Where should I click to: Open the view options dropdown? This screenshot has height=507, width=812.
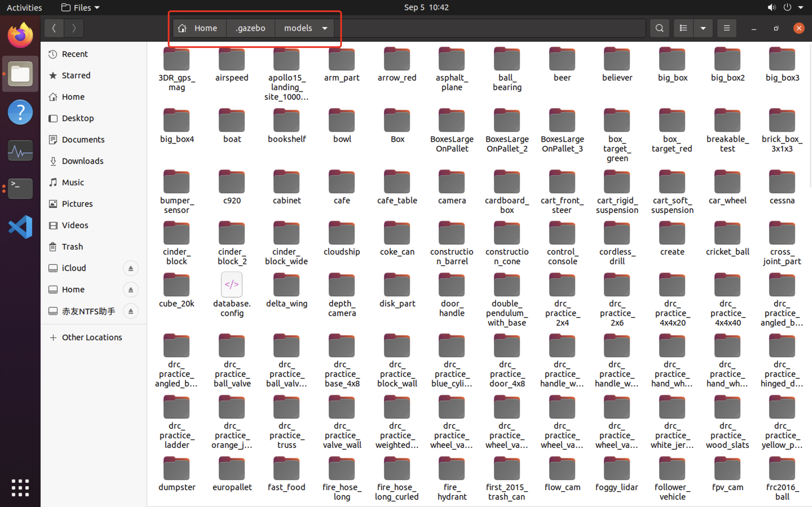(703, 28)
